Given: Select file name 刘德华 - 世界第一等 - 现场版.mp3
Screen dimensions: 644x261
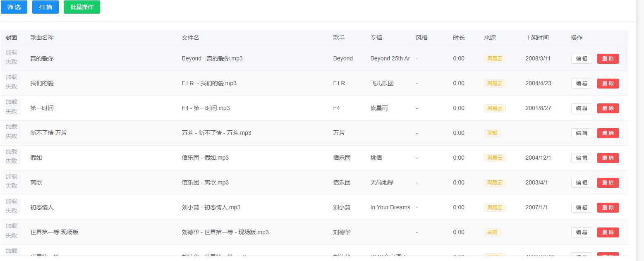Looking at the screenshot, I should (225, 232).
